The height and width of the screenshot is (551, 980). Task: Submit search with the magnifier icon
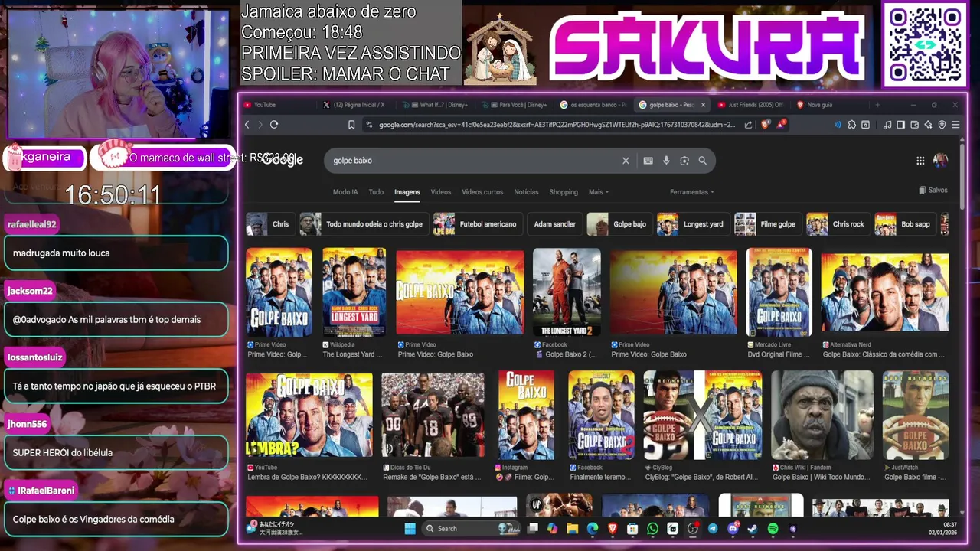tap(702, 161)
